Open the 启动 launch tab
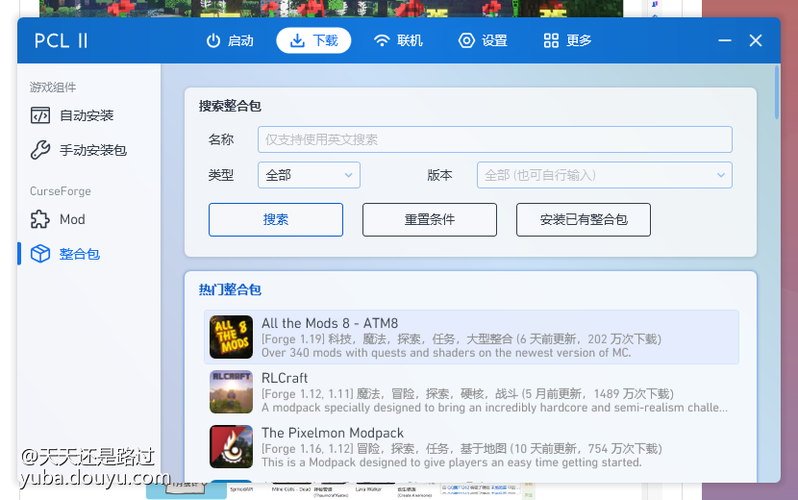 (230, 41)
